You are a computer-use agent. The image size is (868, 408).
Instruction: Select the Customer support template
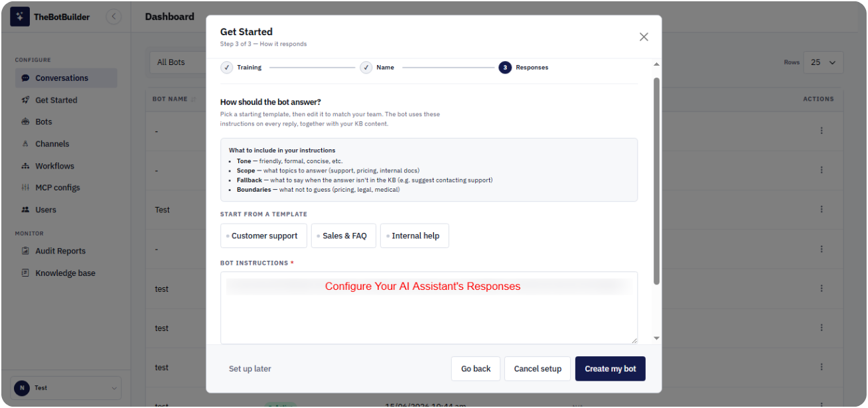[264, 236]
